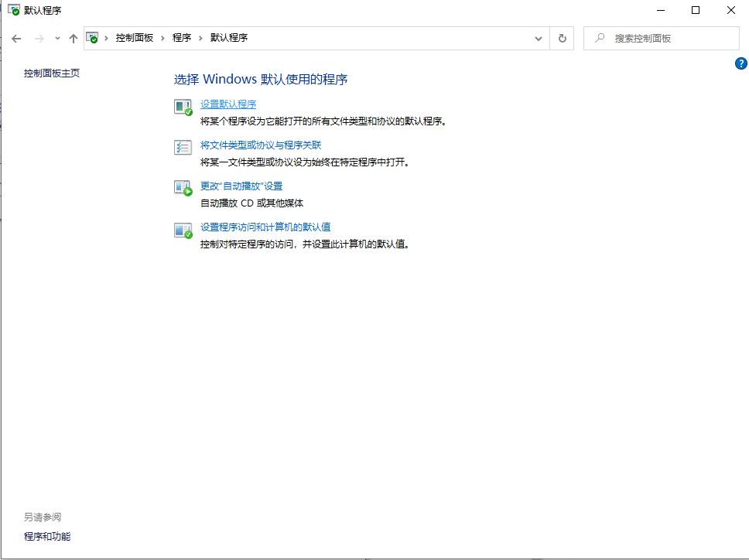The image size is (749, 560).
Task: Go to 控制面板主页 in the sidebar
Action: [x=52, y=73]
